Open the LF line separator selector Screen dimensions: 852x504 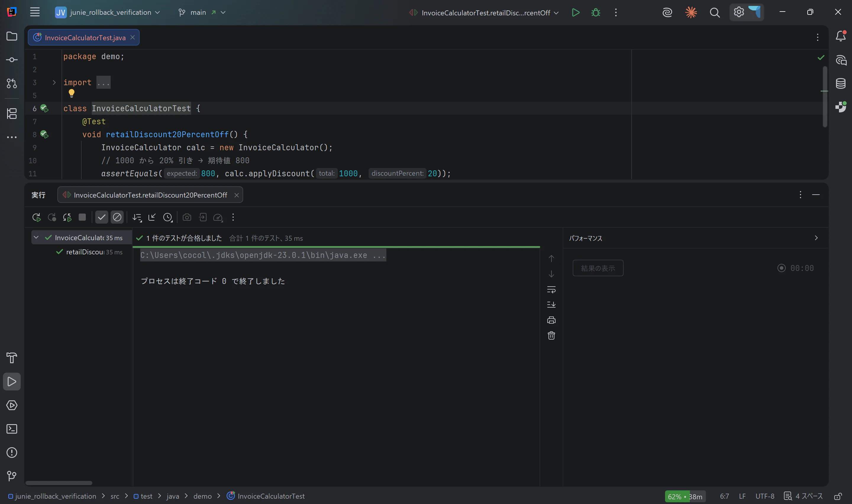pyautogui.click(x=742, y=496)
